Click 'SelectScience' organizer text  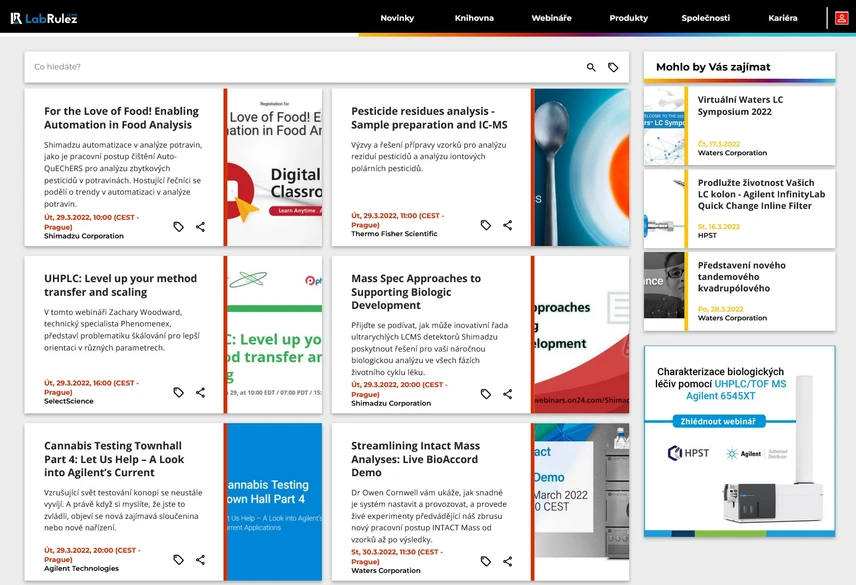click(68, 401)
